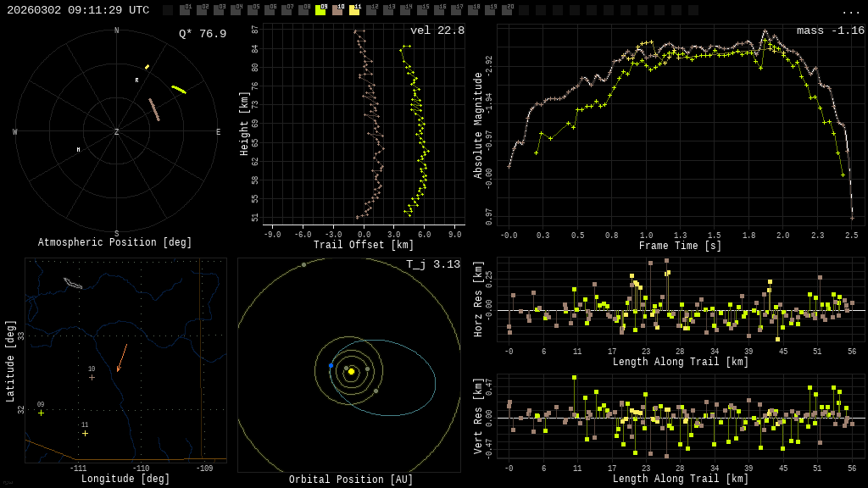Click the zenith Z marker in polar plot

click(x=117, y=132)
